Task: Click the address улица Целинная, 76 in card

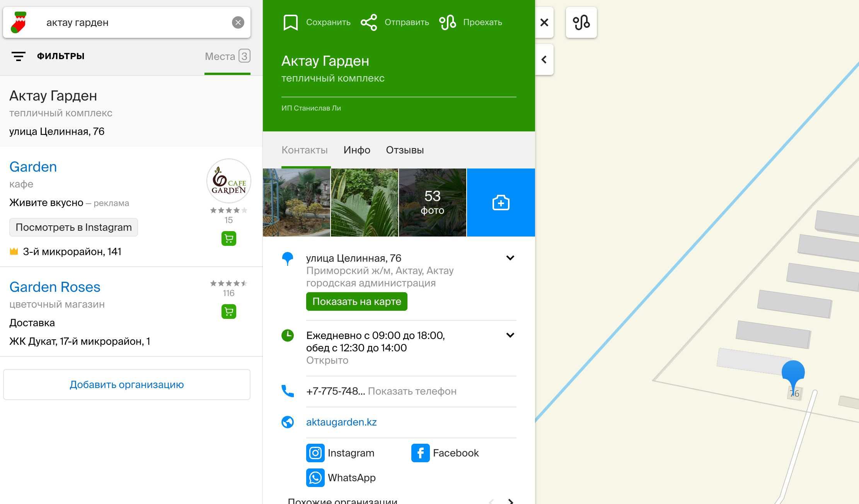Action: click(354, 258)
